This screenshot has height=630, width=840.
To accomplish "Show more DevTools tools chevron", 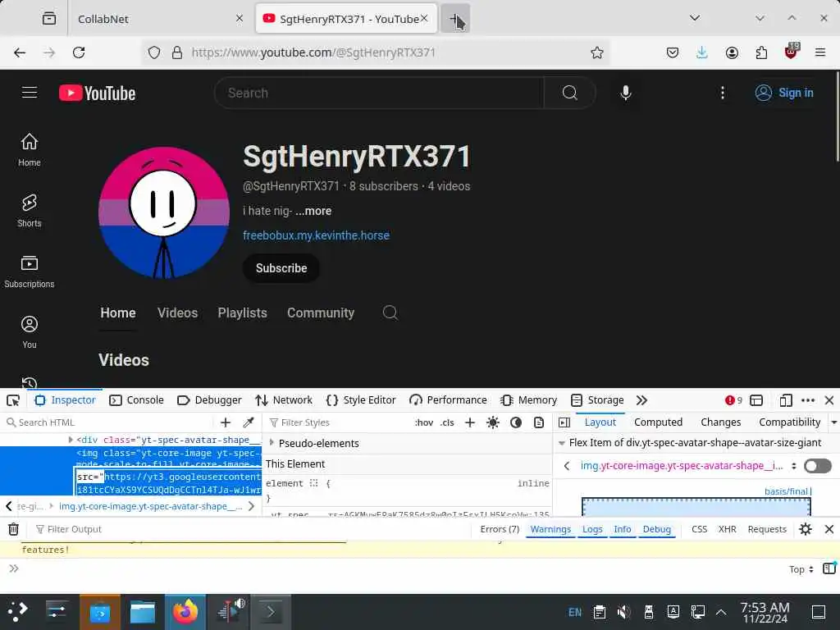I will (641, 400).
